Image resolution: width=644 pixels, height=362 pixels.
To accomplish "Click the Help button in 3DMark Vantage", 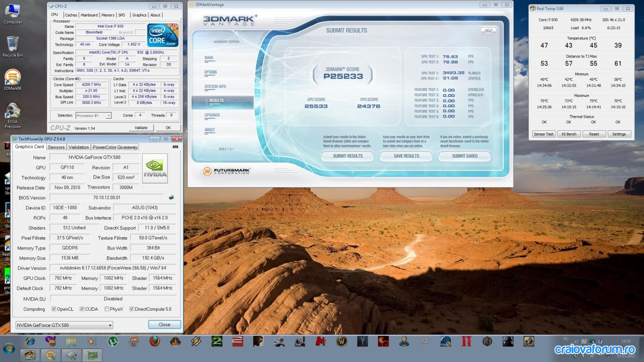I will click(x=488, y=30).
